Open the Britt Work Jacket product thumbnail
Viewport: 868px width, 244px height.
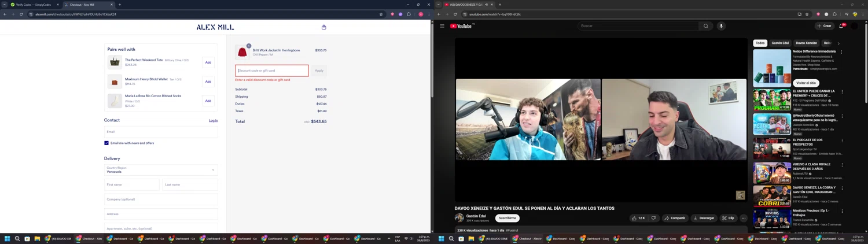tap(242, 52)
